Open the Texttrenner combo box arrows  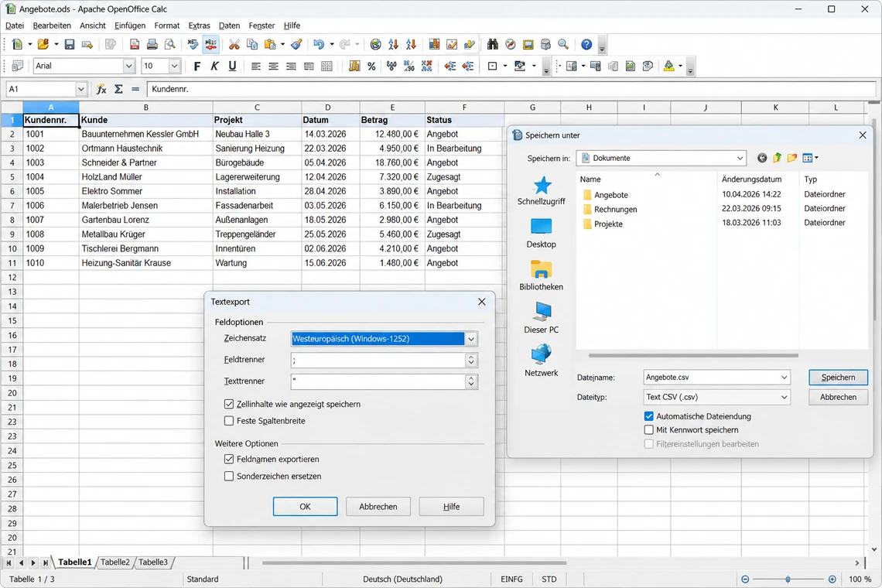[x=471, y=381]
